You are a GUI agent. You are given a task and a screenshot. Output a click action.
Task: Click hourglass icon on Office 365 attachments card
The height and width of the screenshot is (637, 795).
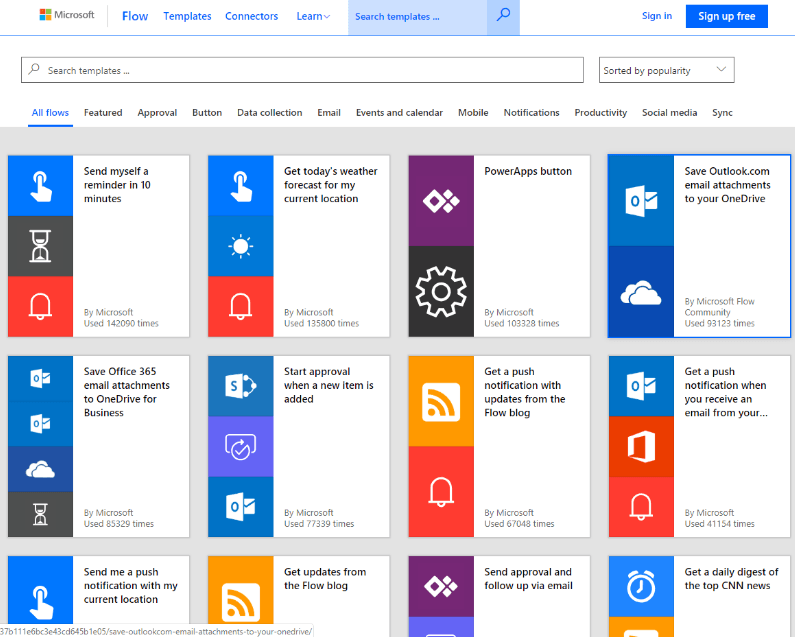(x=41, y=514)
